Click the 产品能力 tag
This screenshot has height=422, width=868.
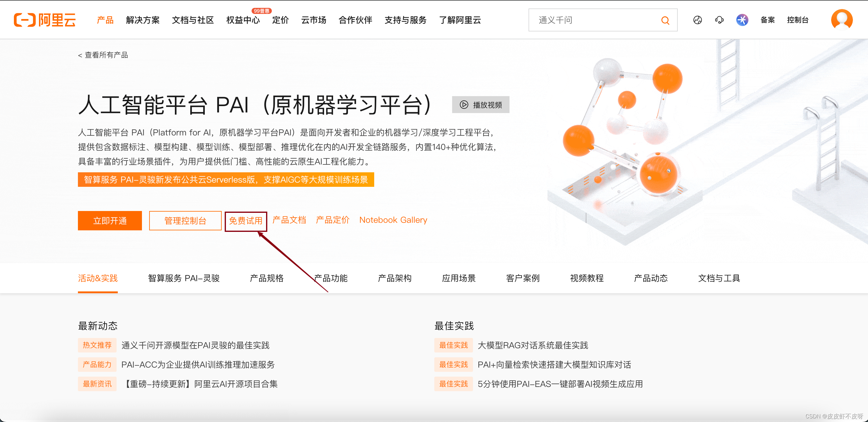point(97,365)
